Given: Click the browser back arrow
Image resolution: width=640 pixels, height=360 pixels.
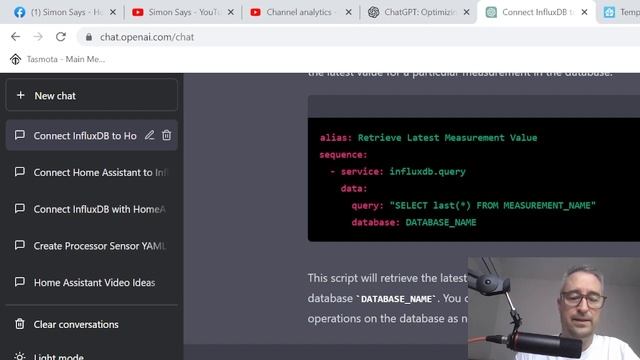Looking at the screenshot, I should [16, 37].
